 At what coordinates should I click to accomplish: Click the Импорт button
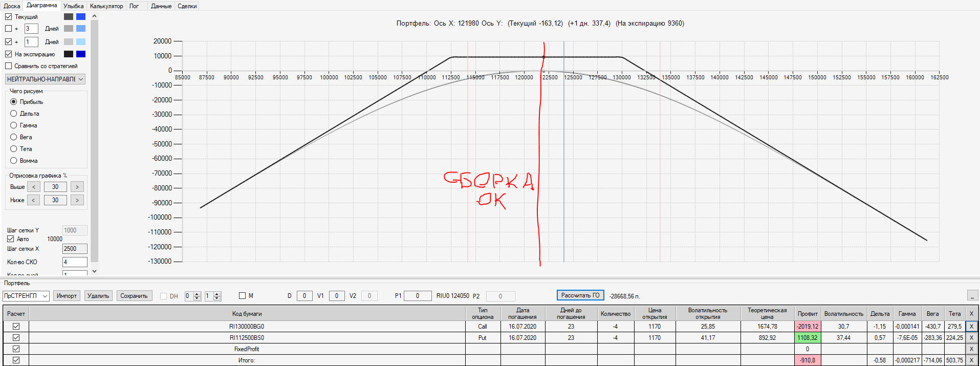pos(67,296)
